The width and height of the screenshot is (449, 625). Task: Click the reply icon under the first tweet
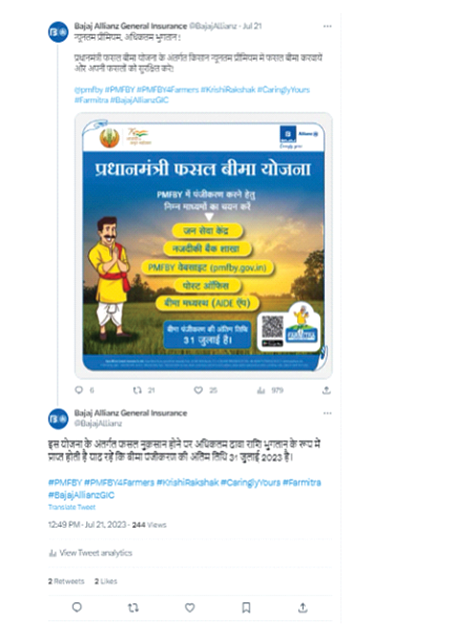(x=79, y=390)
